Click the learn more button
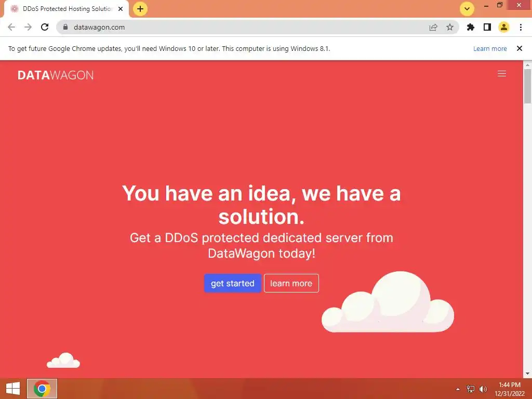532x399 pixels. point(291,283)
